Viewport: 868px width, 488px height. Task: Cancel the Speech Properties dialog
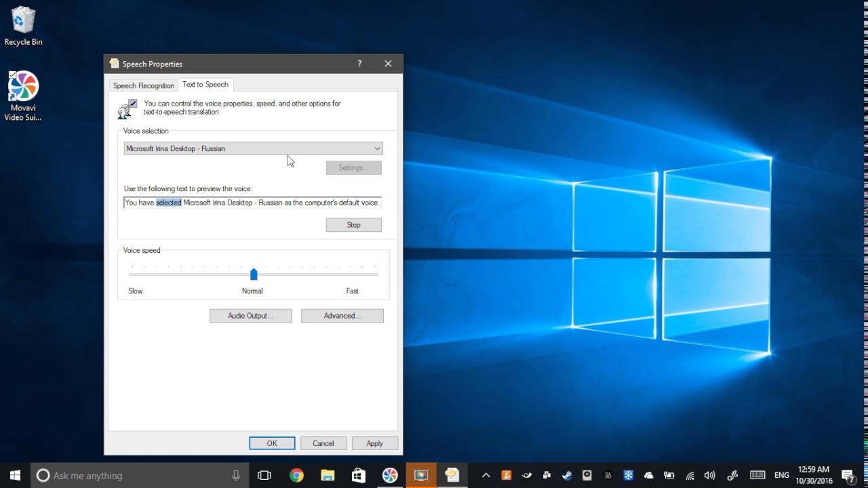[323, 443]
